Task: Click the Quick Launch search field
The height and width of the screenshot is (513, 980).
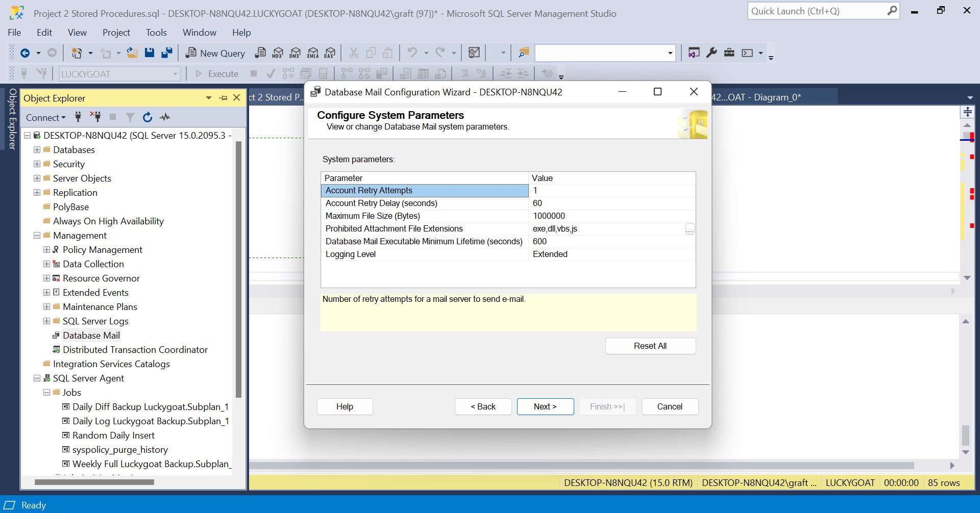Action: tap(817, 11)
